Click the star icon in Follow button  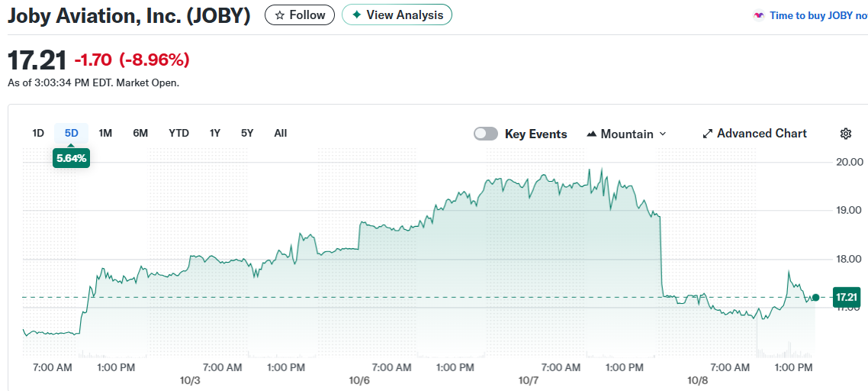click(x=280, y=15)
